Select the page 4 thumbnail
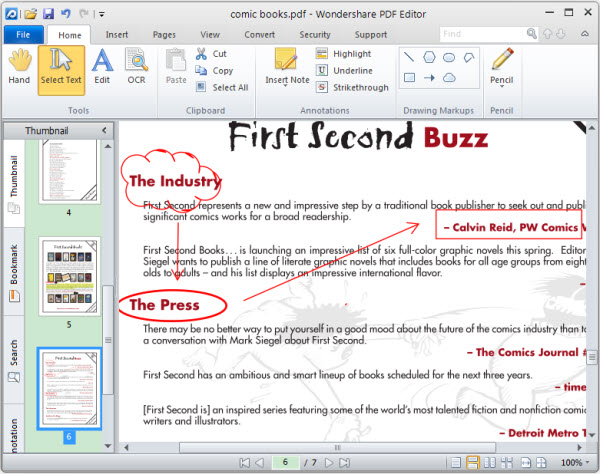Image resolution: width=600 pixels, height=474 pixels. tap(69, 171)
